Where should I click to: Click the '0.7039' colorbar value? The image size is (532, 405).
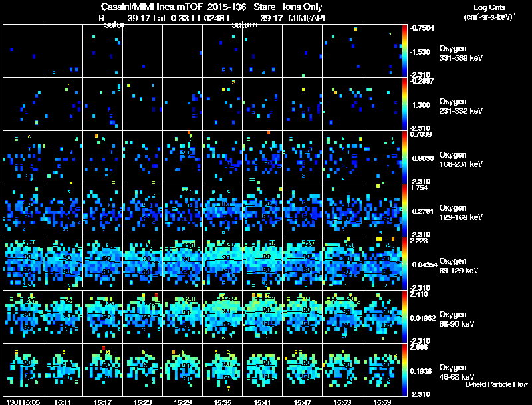point(421,134)
